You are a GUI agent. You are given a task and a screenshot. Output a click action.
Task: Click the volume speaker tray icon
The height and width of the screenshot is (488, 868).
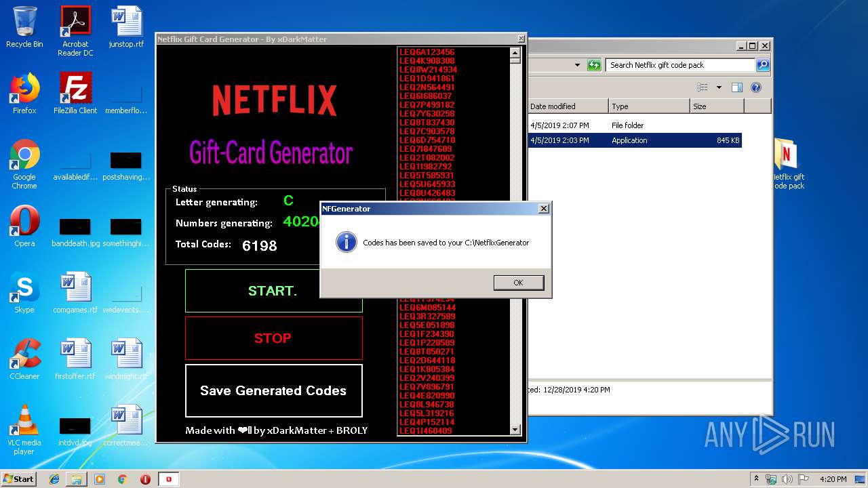tap(788, 479)
